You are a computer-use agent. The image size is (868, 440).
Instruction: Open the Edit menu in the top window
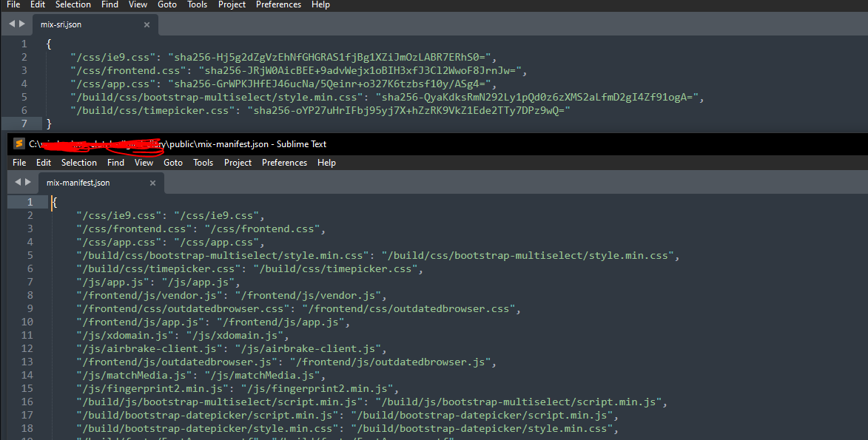coord(37,5)
